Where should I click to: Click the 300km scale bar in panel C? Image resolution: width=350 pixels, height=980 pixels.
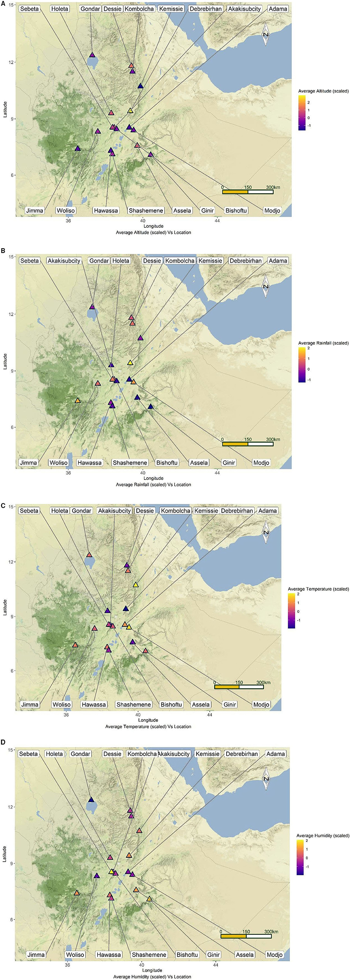click(x=239, y=687)
